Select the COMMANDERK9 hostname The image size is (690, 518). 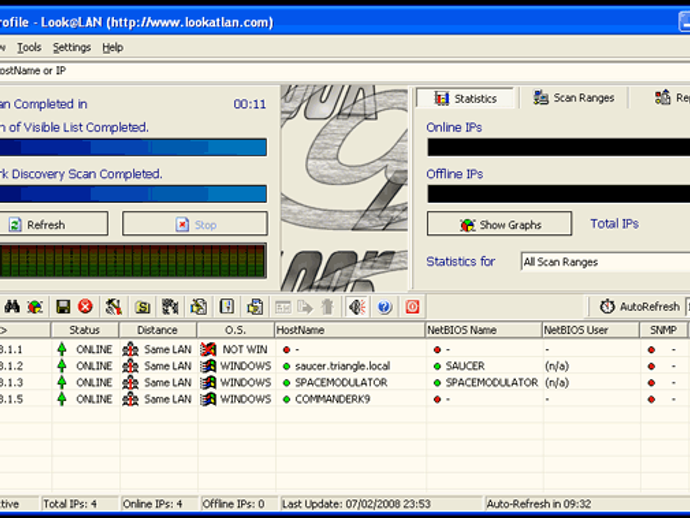pyautogui.click(x=332, y=399)
